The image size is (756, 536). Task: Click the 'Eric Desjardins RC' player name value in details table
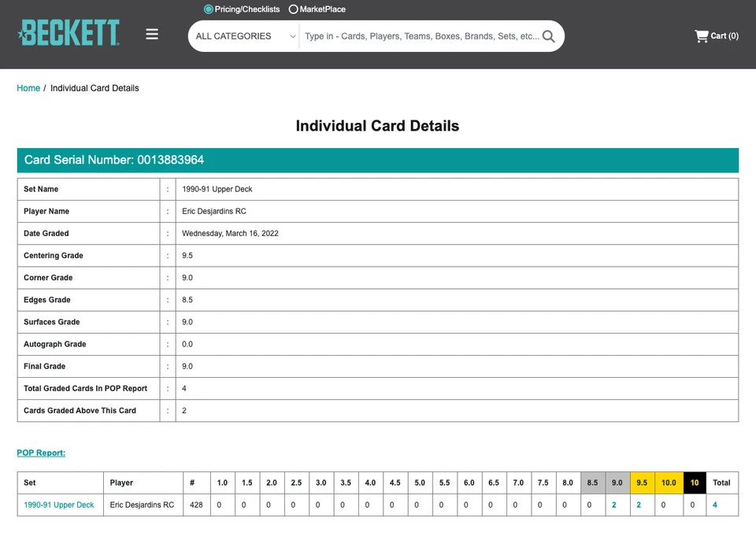coord(214,211)
